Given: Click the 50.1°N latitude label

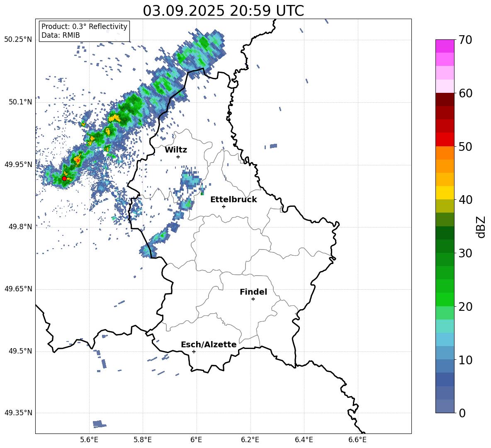Looking at the screenshot, I should click(x=21, y=102).
